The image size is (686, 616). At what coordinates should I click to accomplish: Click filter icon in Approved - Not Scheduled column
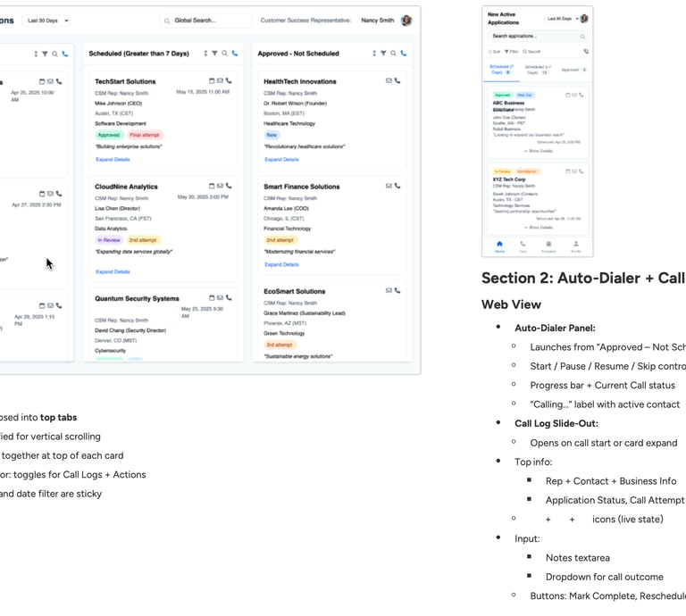coord(383,54)
